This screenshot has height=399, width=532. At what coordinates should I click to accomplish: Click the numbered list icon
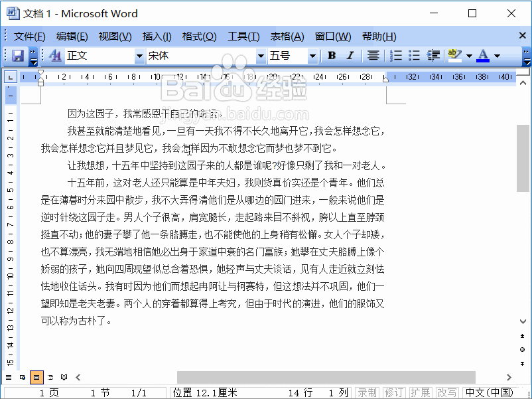tap(394, 56)
